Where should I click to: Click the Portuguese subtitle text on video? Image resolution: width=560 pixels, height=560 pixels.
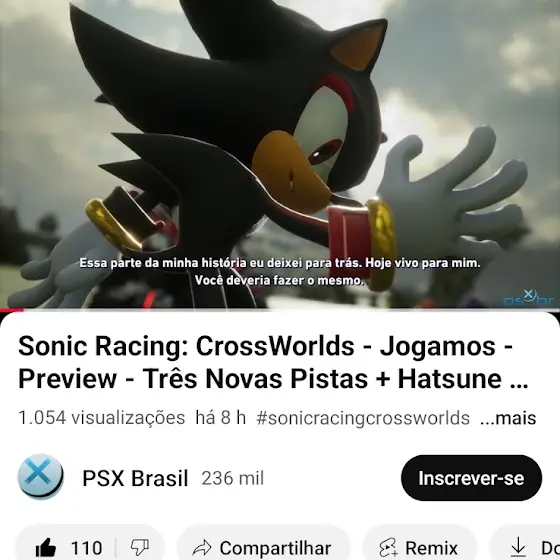click(280, 271)
